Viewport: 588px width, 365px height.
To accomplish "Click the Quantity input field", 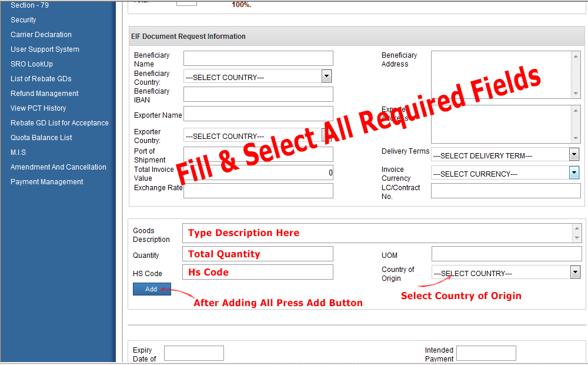I will pos(258,254).
